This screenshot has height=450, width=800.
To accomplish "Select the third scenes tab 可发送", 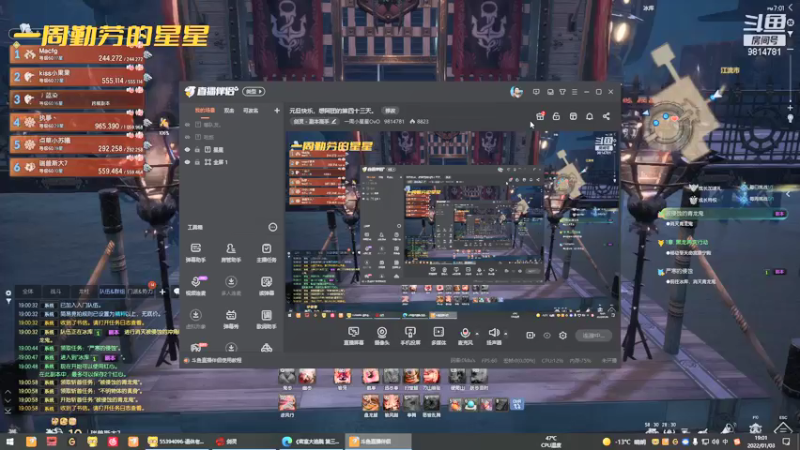I will [251, 110].
